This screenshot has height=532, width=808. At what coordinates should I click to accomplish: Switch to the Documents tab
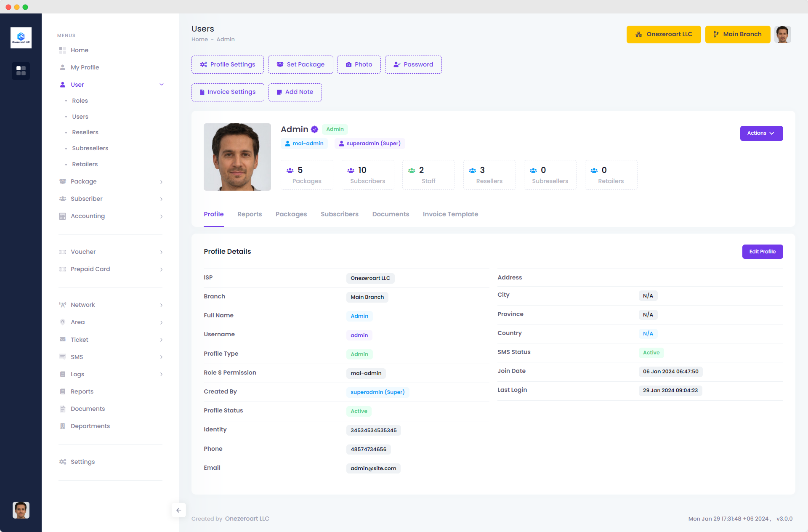391,214
